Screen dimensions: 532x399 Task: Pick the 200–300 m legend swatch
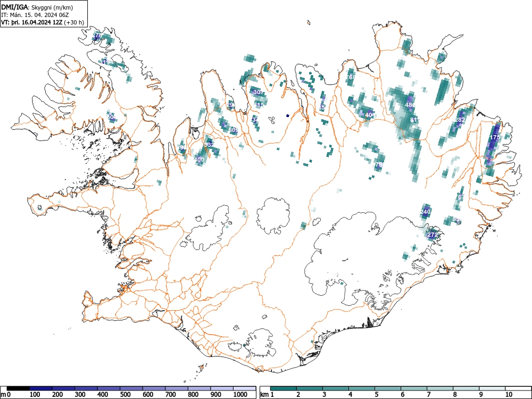coord(63,388)
